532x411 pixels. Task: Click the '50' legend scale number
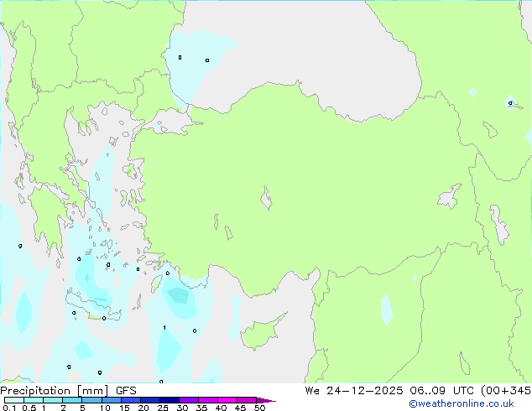click(x=259, y=408)
